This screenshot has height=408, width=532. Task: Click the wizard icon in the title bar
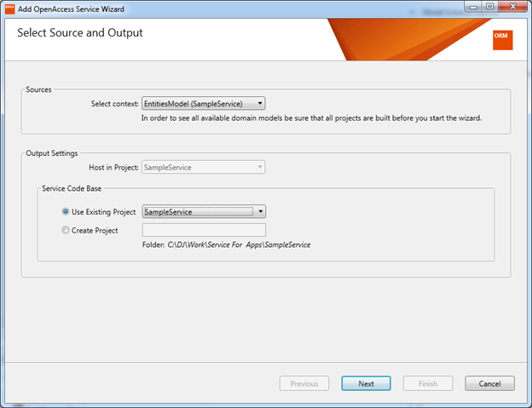[10, 7]
